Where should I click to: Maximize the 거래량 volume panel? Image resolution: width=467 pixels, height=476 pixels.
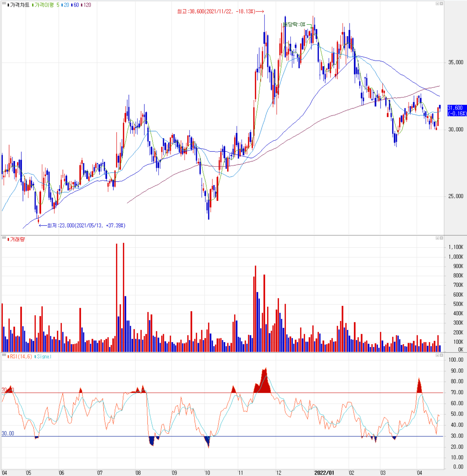tap(437, 238)
